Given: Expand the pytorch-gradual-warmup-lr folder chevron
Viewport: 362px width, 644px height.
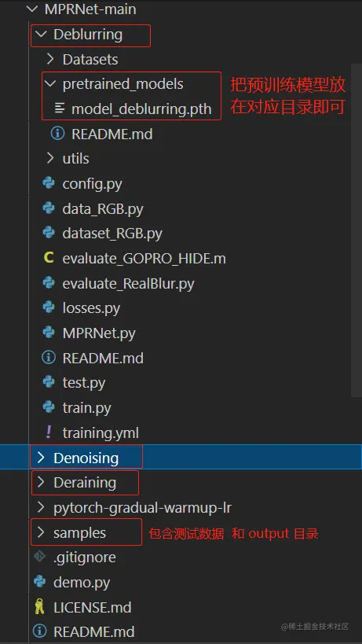Looking at the screenshot, I should [41, 508].
